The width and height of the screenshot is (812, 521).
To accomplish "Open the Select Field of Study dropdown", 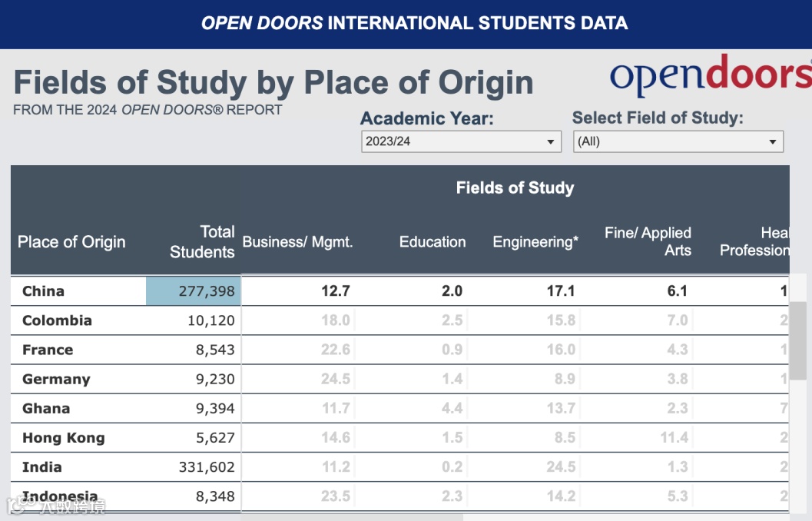I will tap(678, 141).
